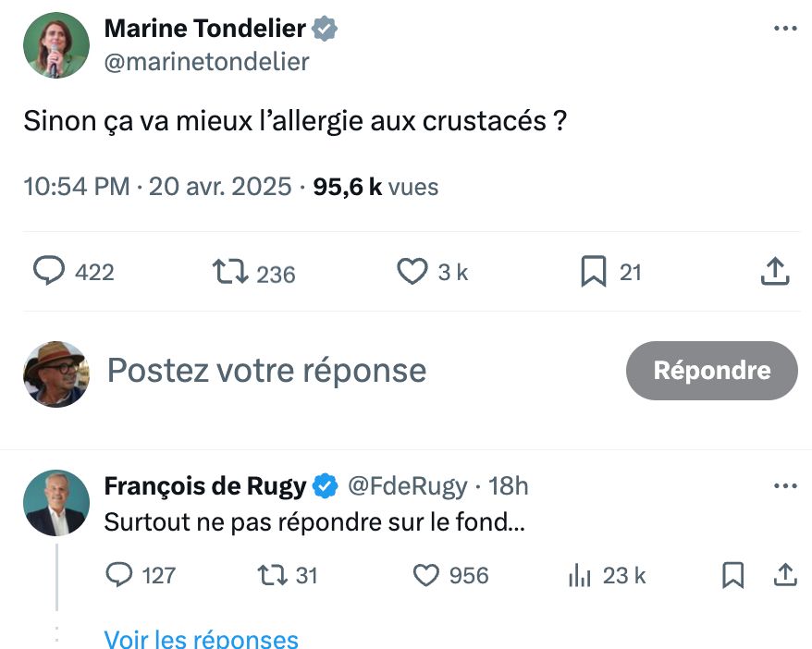Click the reply icon on Marine Tondelier's tweet
This screenshot has height=649, width=812.
pos(50,271)
